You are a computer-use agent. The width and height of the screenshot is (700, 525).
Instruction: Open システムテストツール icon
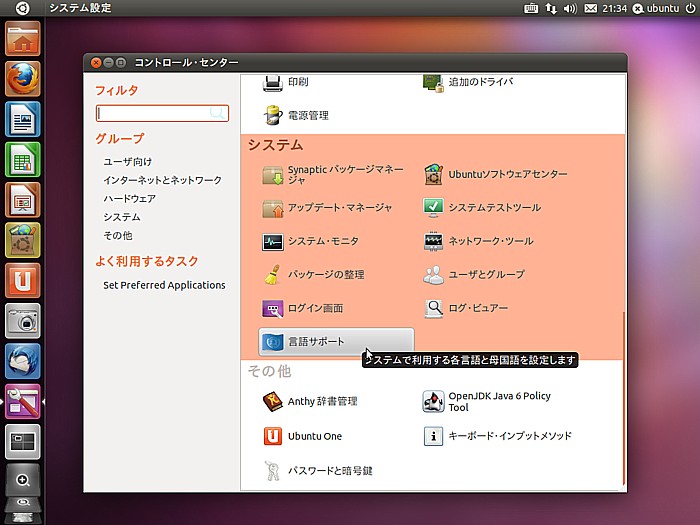[x=433, y=208]
